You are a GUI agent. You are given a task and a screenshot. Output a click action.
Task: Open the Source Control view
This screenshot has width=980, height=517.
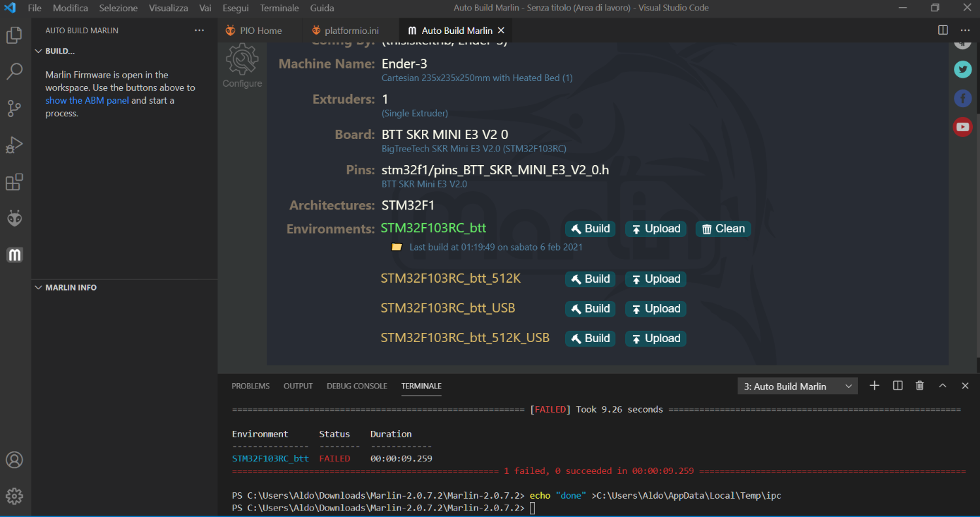(x=14, y=108)
